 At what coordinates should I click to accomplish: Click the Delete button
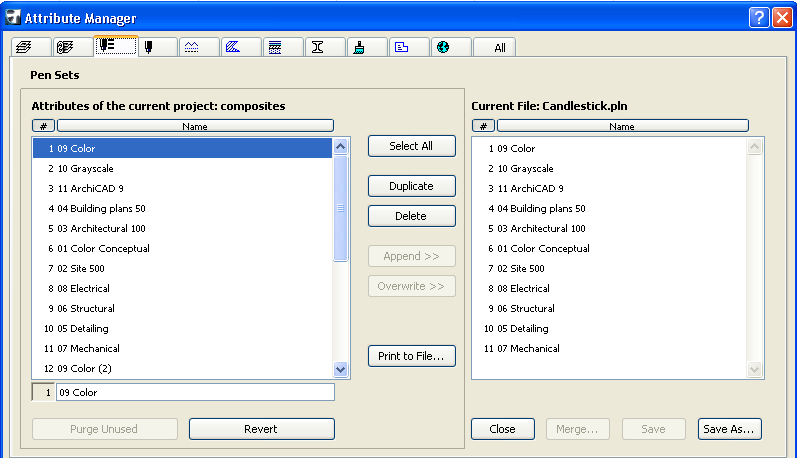click(x=412, y=216)
